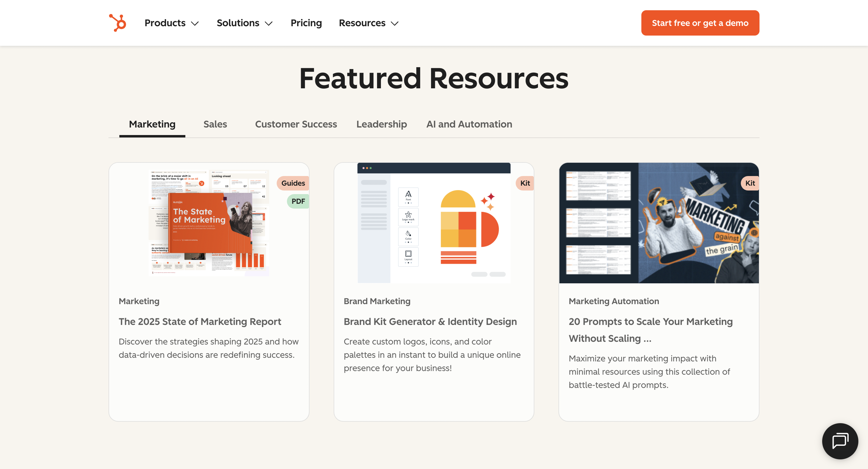Click the Marketing Automation category label
Image resolution: width=868 pixels, height=469 pixels.
pyautogui.click(x=614, y=301)
